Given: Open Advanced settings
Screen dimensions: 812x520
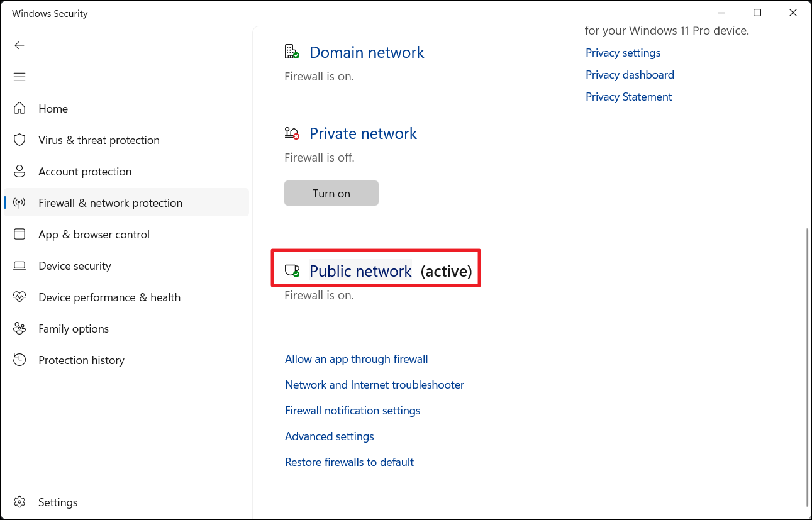Looking at the screenshot, I should point(329,436).
